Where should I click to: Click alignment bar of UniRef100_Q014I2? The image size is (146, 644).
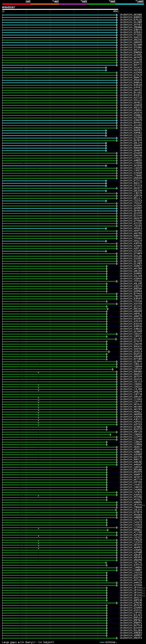(54, 67)
